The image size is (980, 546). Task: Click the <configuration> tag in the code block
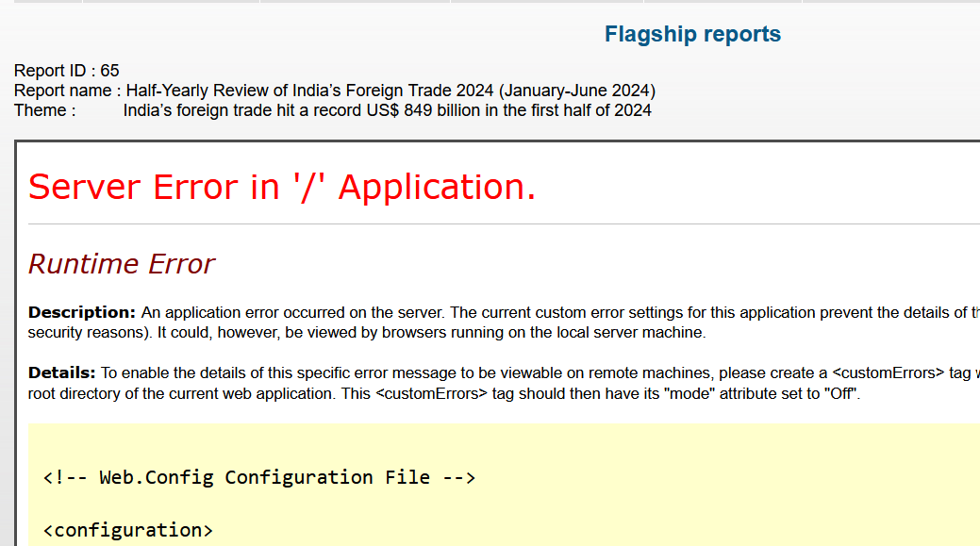128,530
